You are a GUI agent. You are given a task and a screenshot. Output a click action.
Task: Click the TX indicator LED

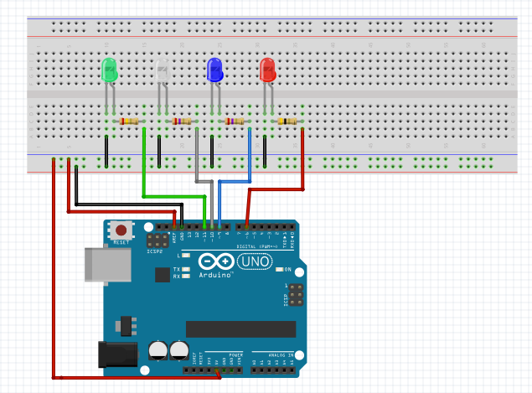click(x=186, y=269)
